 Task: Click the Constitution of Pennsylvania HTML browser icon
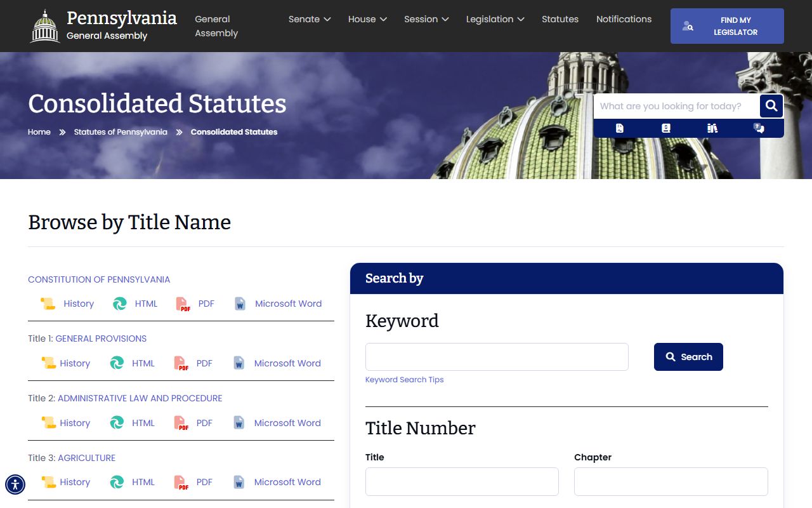click(120, 304)
